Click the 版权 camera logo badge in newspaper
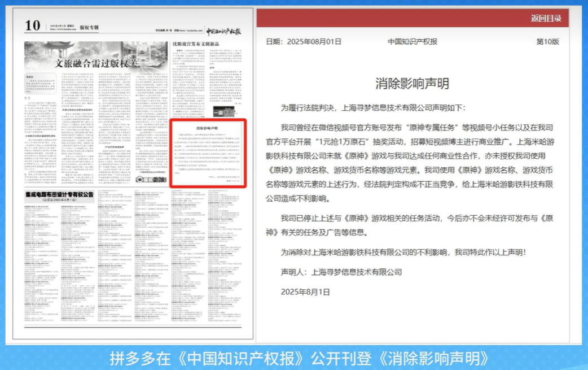 pyautogui.click(x=151, y=180)
